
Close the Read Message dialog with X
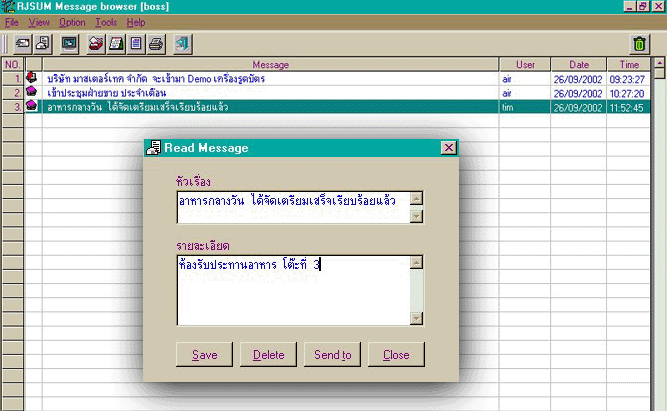click(x=448, y=148)
